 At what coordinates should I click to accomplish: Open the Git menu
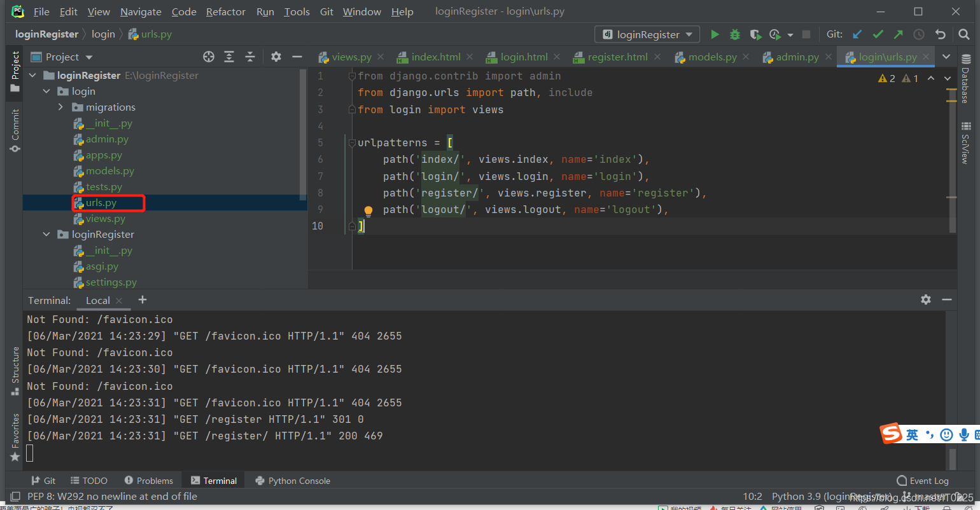(326, 11)
